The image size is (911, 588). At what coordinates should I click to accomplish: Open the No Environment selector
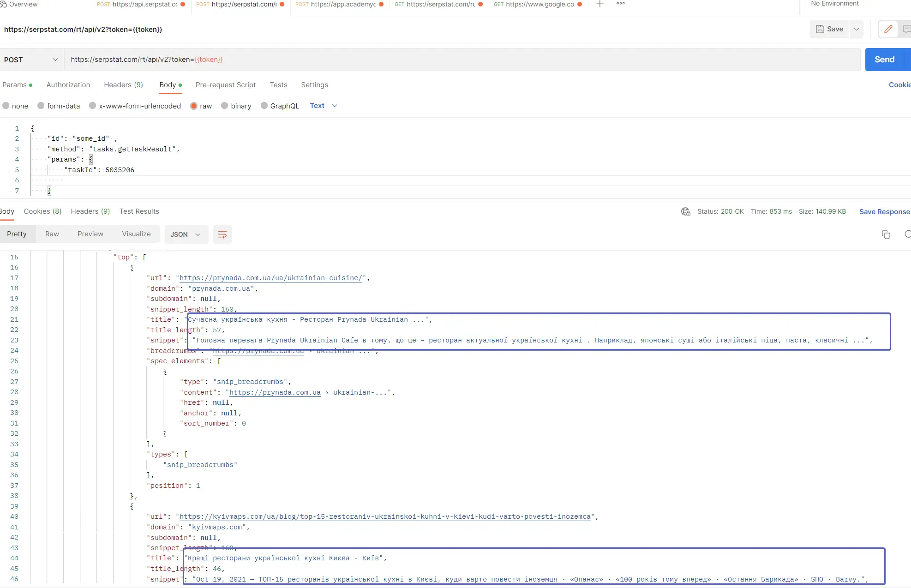(x=835, y=4)
